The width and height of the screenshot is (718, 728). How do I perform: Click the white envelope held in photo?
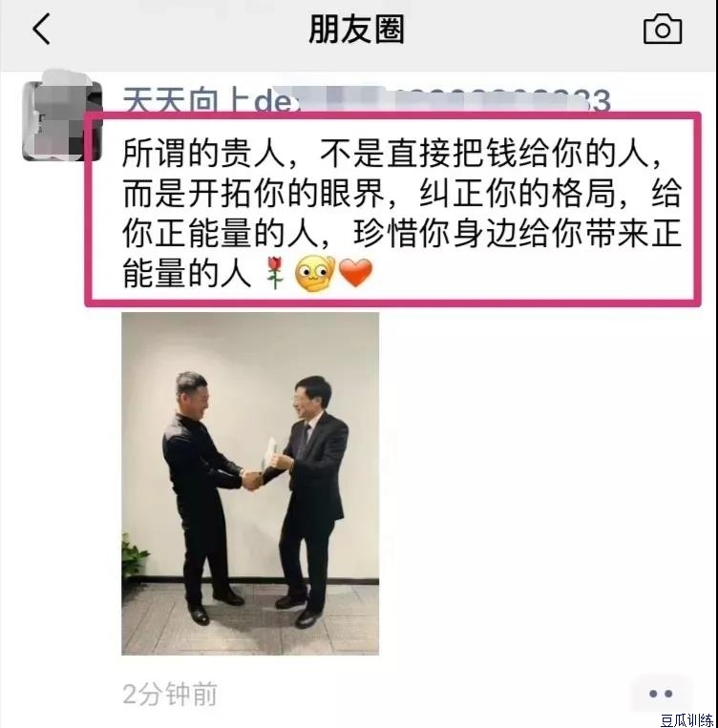[x=269, y=452]
